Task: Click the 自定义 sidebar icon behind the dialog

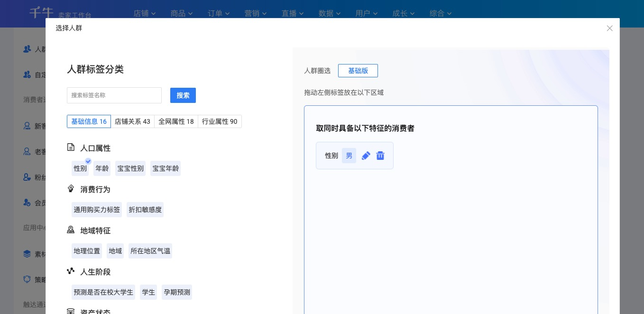Action: (x=27, y=74)
